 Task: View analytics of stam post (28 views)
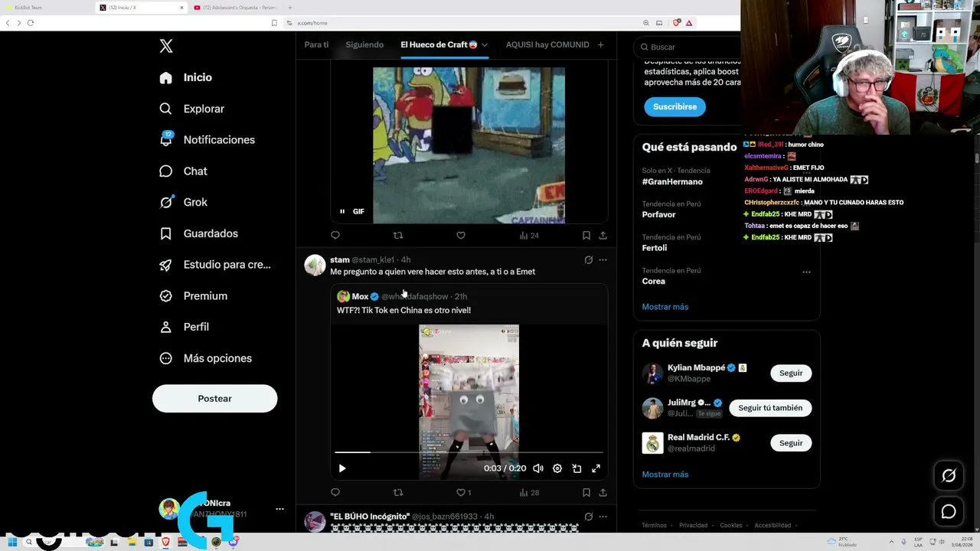[529, 492]
